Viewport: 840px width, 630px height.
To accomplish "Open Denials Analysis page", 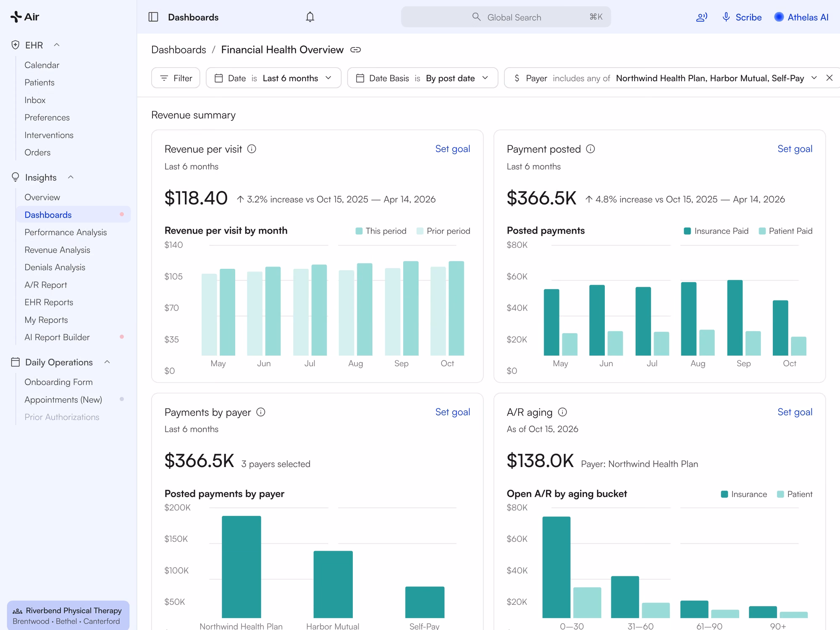I will coord(55,268).
